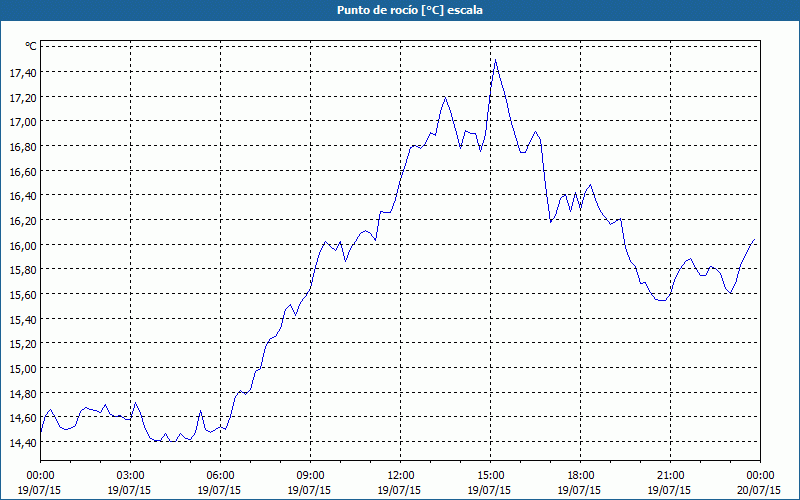Click the 16,00 y-axis value

23,245
